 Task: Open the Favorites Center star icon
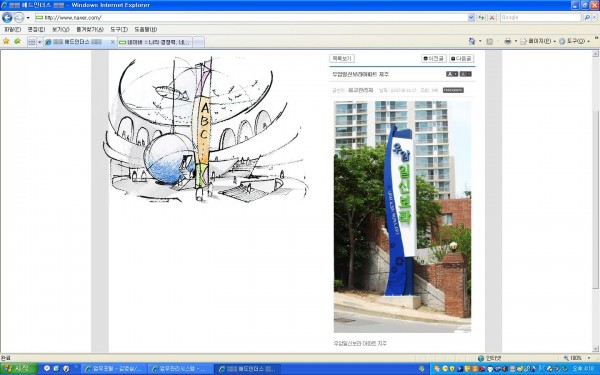[x=6, y=41]
